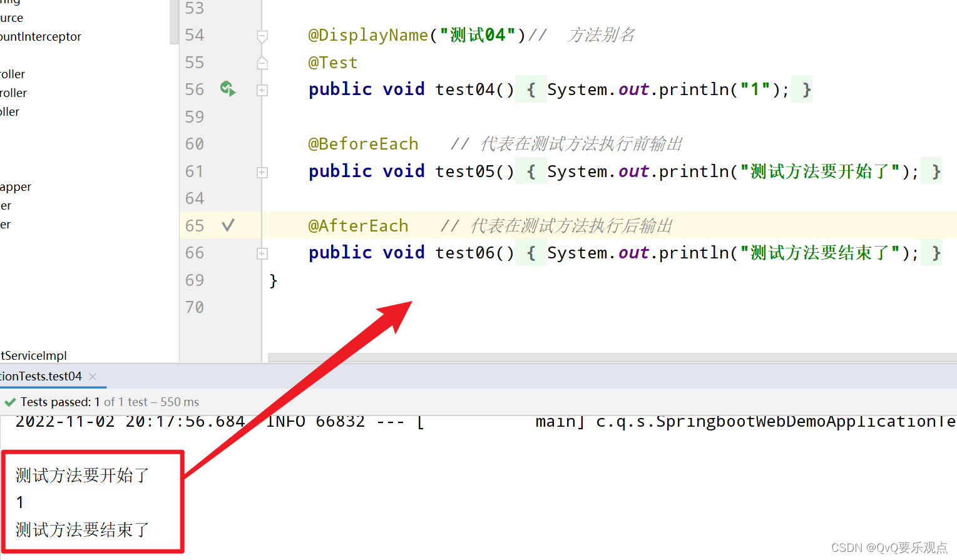The image size is (957, 560).
Task: Click the @DisplayName annotation on line 54
Action: (368, 35)
